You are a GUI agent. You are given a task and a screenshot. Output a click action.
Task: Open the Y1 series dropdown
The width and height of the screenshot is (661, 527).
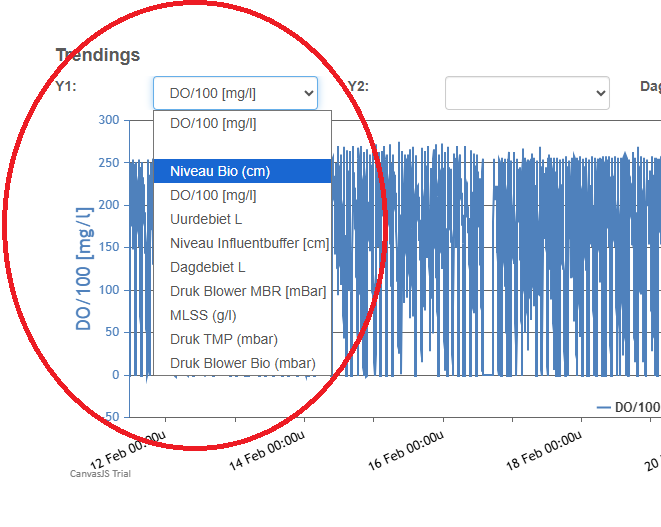[235, 93]
